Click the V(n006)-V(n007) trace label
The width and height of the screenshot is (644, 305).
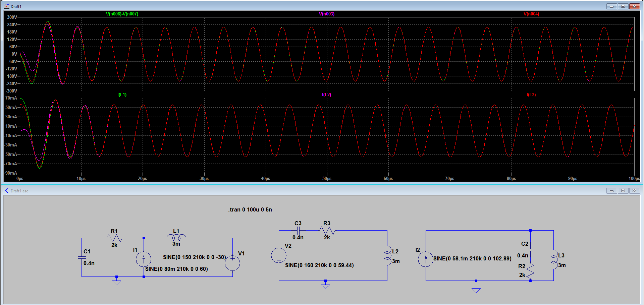pos(122,14)
